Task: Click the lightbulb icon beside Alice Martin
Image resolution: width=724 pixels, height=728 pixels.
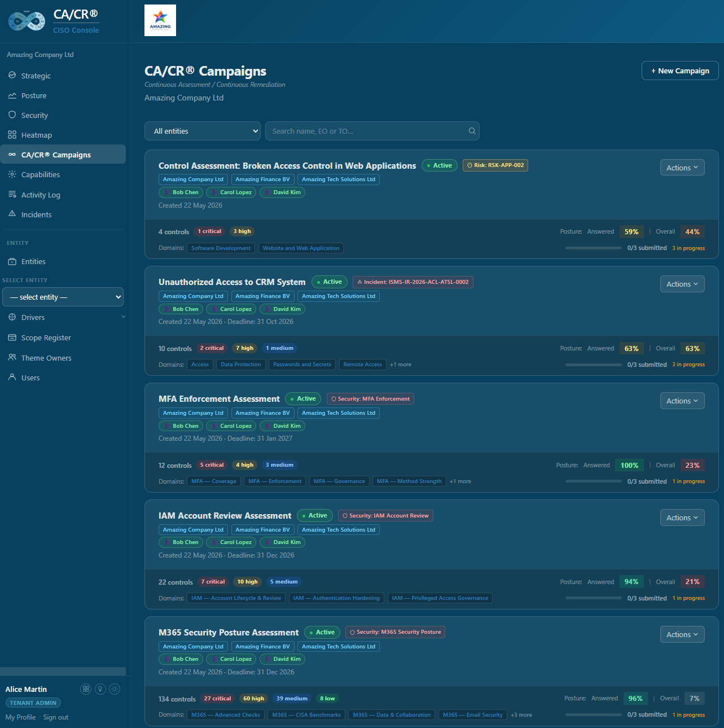Action: coord(100,688)
